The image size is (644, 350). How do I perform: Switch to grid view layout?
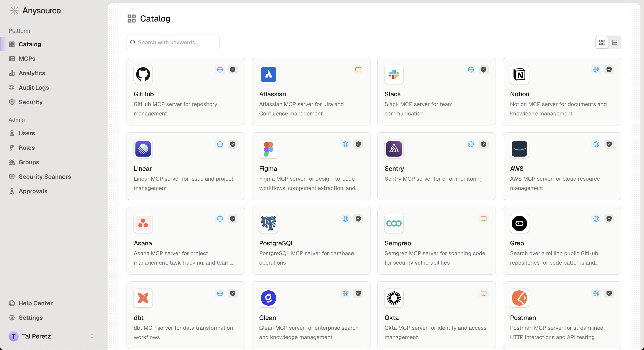602,43
